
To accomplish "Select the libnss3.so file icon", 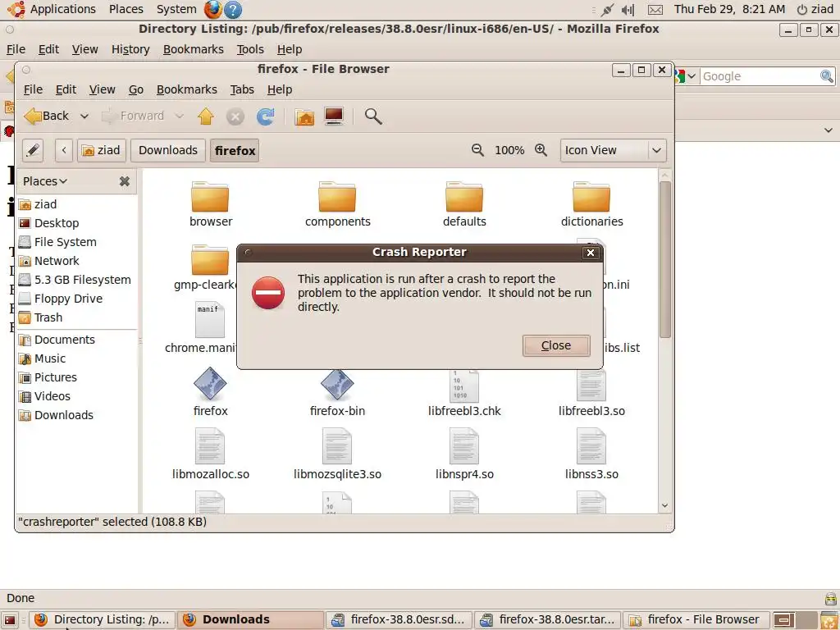I will click(x=591, y=446).
